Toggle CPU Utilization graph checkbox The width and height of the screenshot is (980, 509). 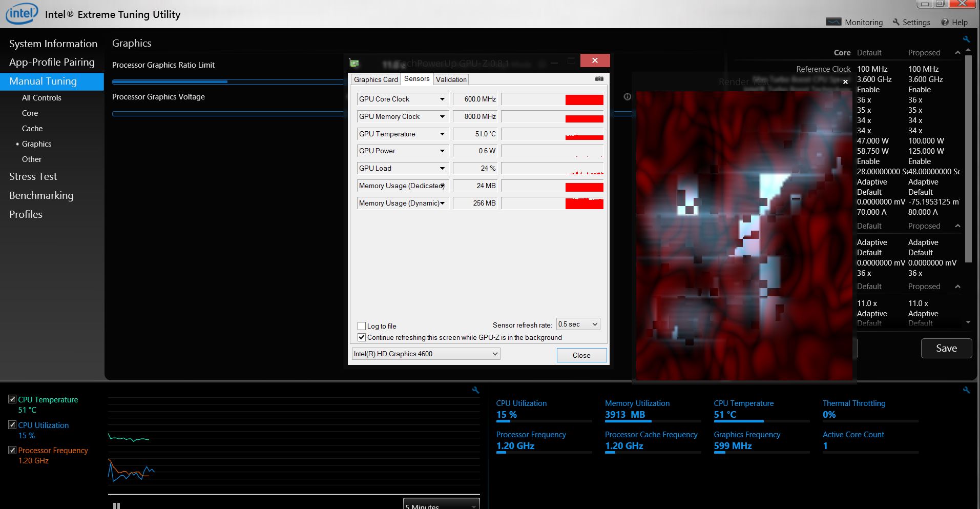(x=12, y=424)
